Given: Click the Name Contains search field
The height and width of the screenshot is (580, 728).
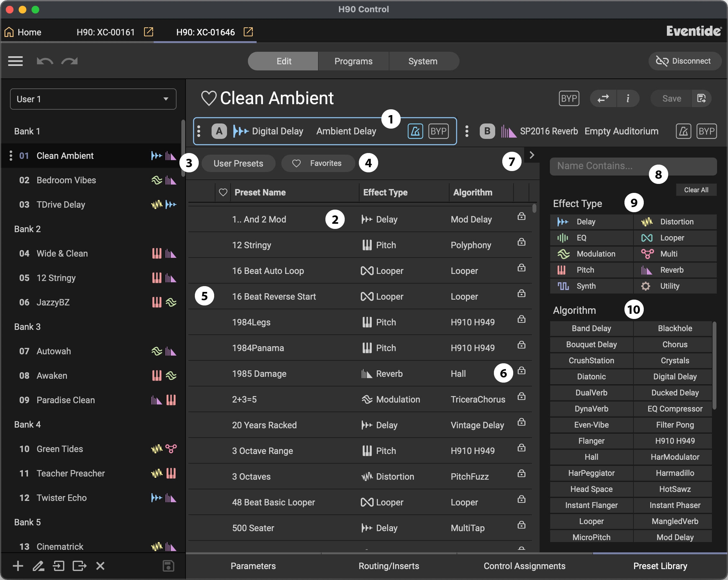Looking at the screenshot, I should 633,166.
